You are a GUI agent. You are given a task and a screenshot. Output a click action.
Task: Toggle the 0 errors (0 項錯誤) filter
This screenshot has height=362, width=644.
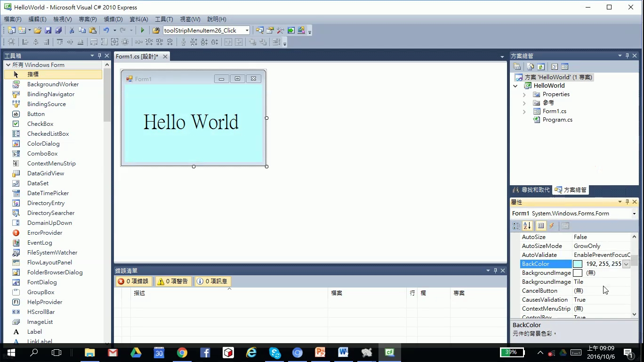point(133,281)
